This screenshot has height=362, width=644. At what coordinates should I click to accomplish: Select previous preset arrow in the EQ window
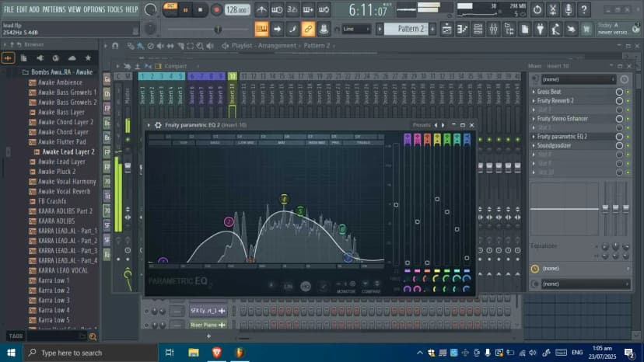(436, 125)
